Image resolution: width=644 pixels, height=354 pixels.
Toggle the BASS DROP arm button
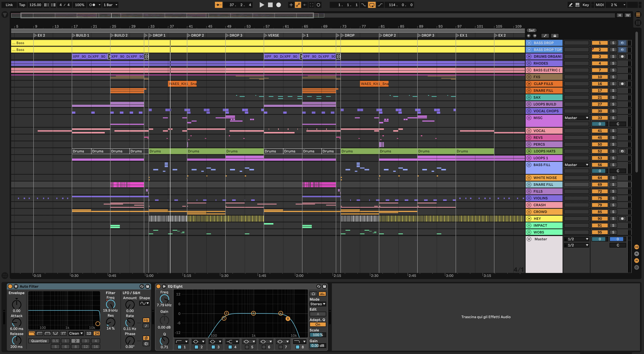pos(622,43)
